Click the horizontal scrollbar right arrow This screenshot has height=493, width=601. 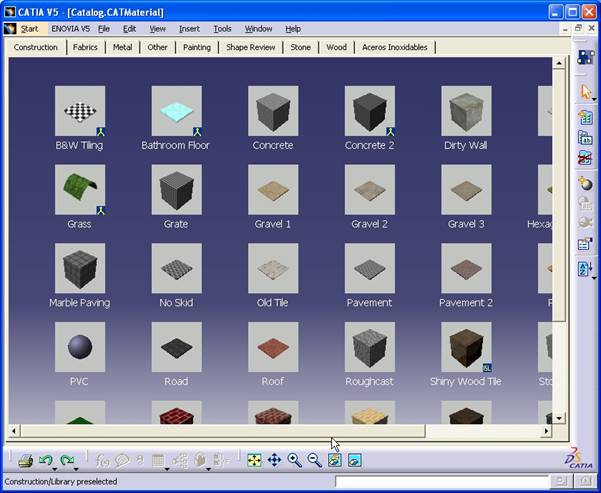tap(546, 431)
